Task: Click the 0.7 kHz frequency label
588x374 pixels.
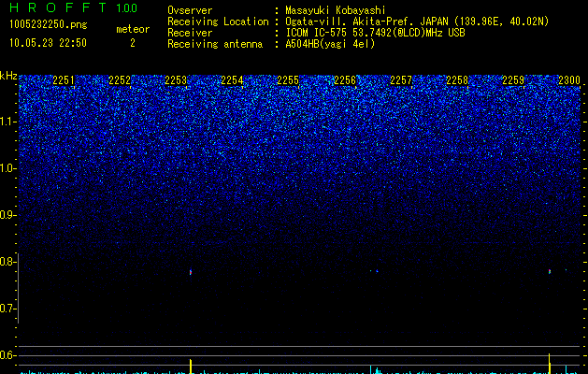Action: coord(8,309)
